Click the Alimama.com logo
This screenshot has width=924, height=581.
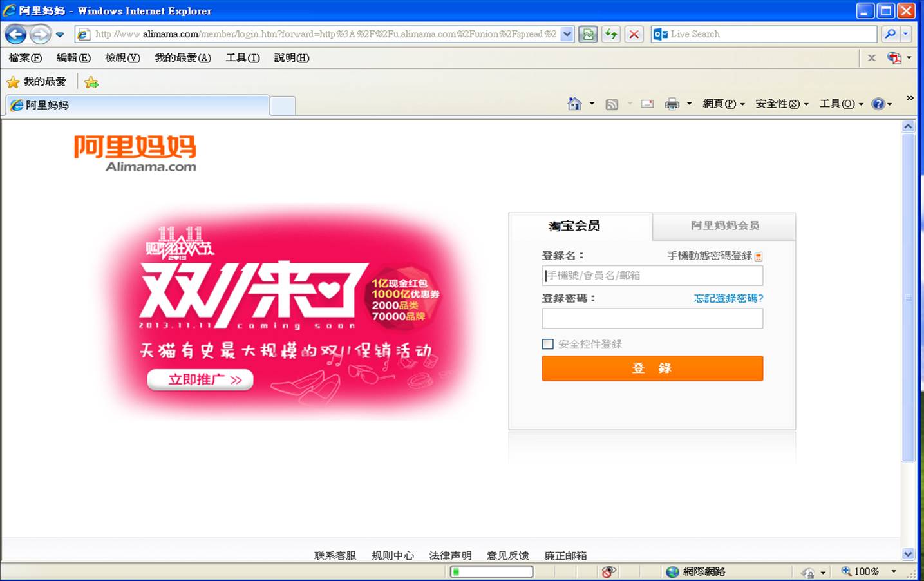(135, 153)
